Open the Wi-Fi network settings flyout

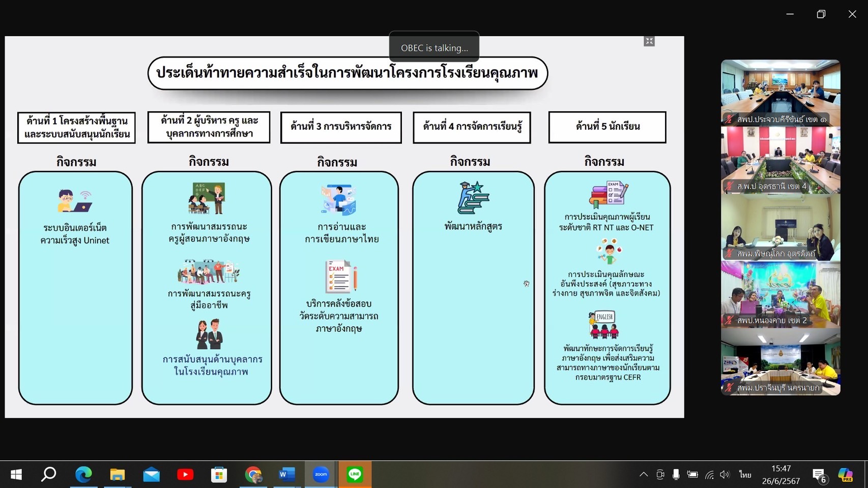pos(709,474)
